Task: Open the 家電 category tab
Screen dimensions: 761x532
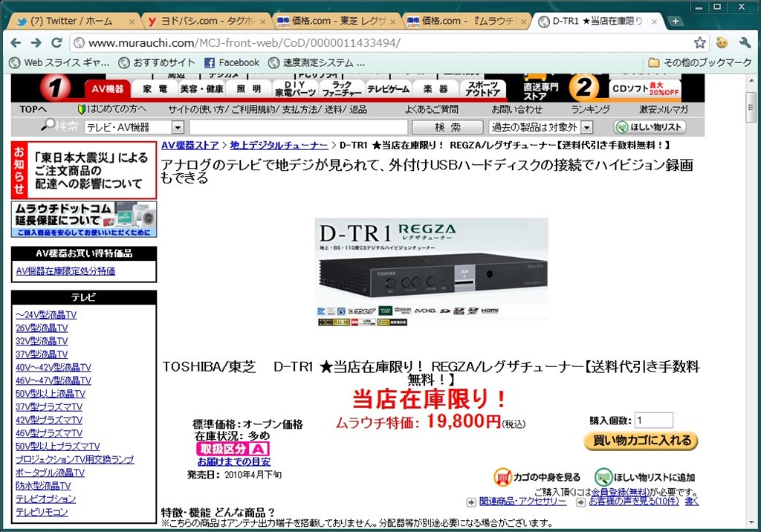Action: point(155,88)
